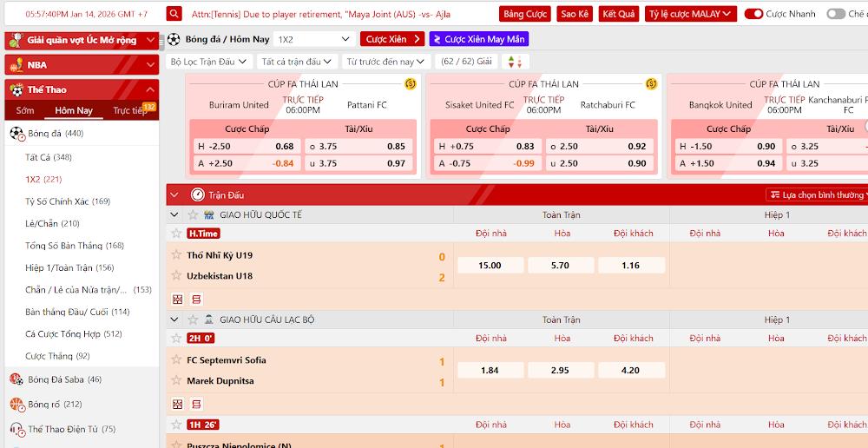868x448 pixels.
Task: Open the 1X2 bet type dropdown
Action: (x=313, y=39)
